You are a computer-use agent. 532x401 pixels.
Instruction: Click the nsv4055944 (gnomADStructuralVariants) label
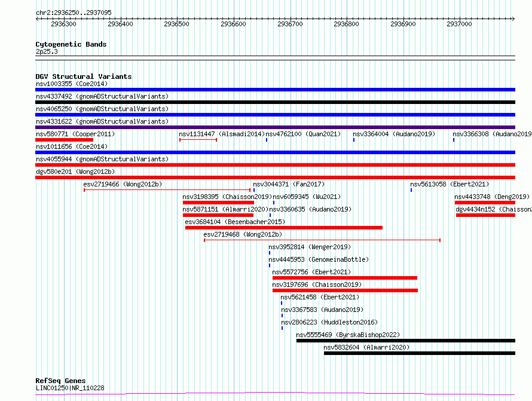click(102, 159)
